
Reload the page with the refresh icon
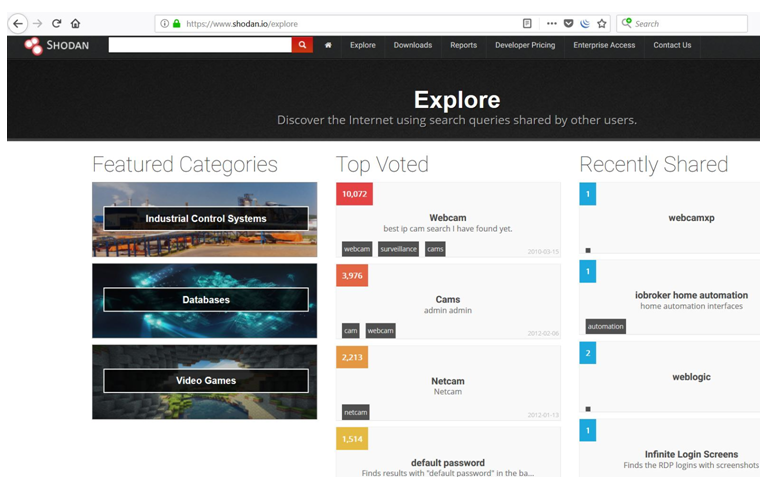click(x=56, y=23)
